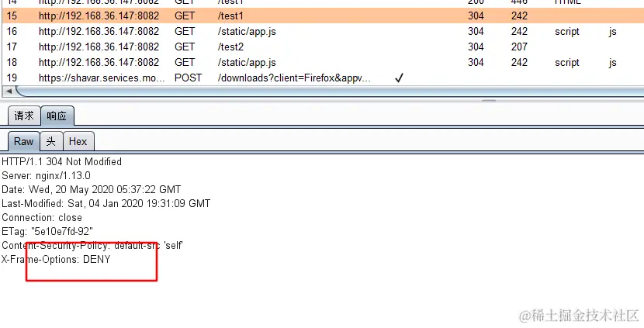
Task: Click the X-Frame-Options: DENY header line
Action: (56, 260)
